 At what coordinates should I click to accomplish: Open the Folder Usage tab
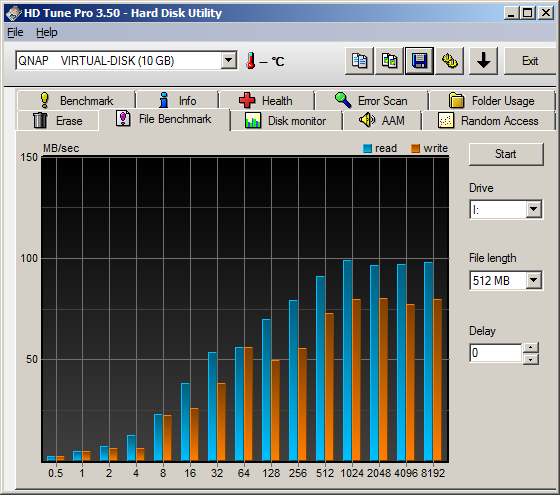click(x=492, y=100)
